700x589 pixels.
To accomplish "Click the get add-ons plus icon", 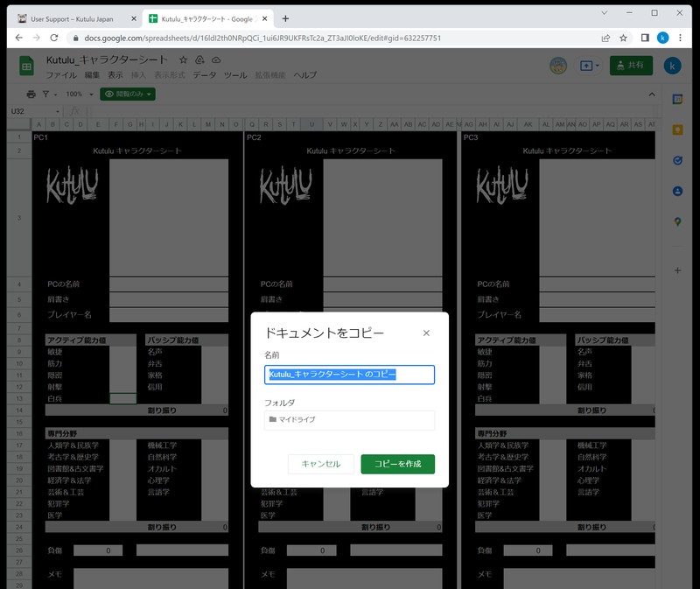I will pyautogui.click(x=677, y=270).
